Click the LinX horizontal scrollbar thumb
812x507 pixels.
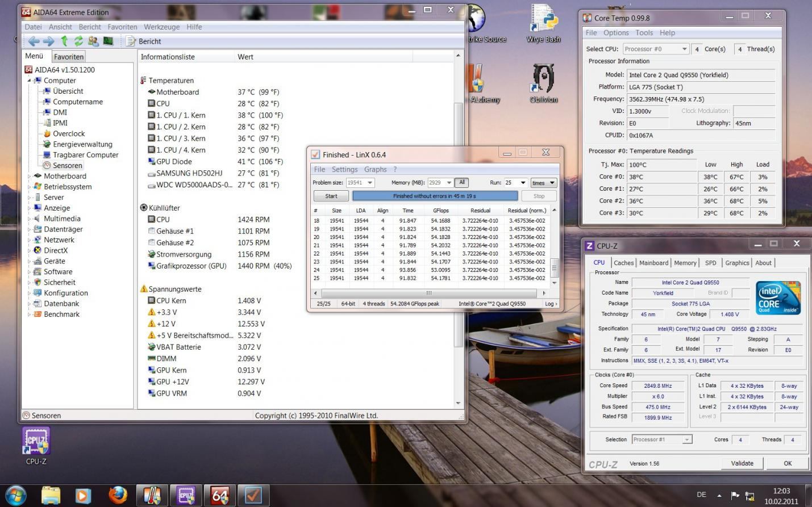429,293
